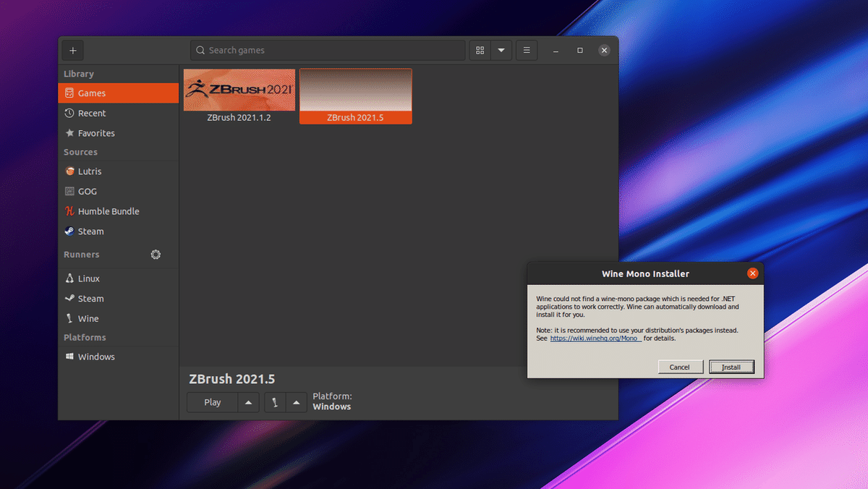
Task: Open Favorites in the sidebar
Action: 119,134
